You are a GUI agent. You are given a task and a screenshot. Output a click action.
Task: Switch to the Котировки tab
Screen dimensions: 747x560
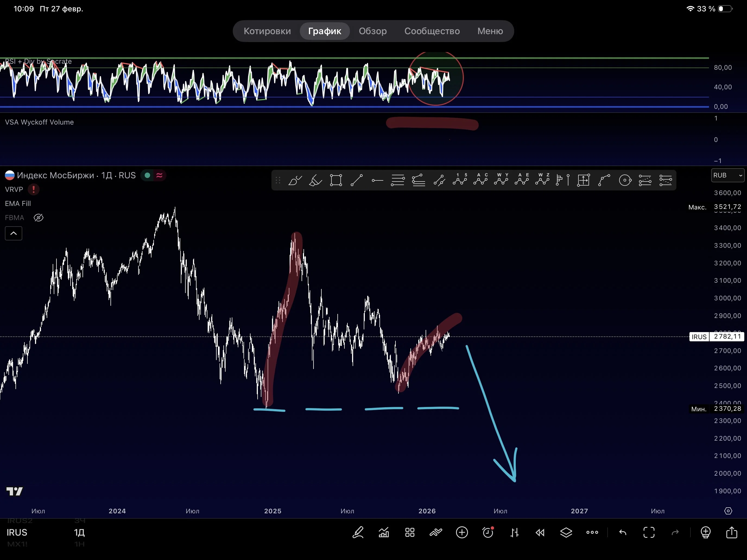[x=267, y=31]
